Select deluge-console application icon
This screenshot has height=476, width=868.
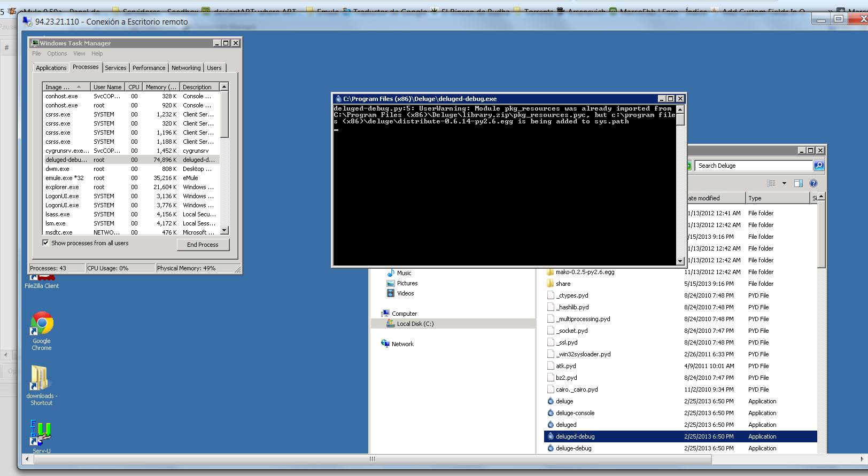point(551,413)
